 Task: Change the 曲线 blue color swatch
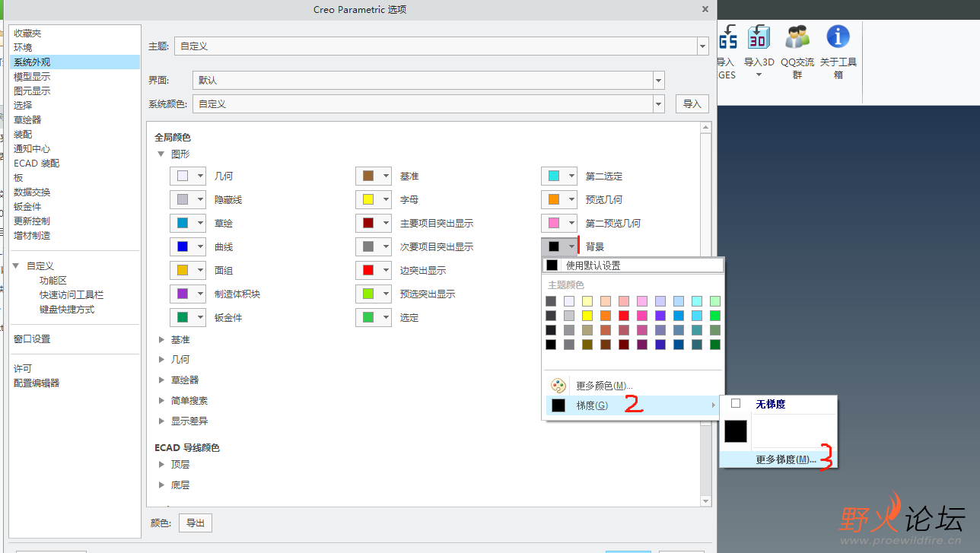(188, 247)
